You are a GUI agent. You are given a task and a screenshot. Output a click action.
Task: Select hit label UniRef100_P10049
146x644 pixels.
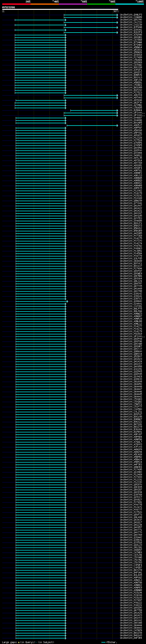[x=131, y=198]
